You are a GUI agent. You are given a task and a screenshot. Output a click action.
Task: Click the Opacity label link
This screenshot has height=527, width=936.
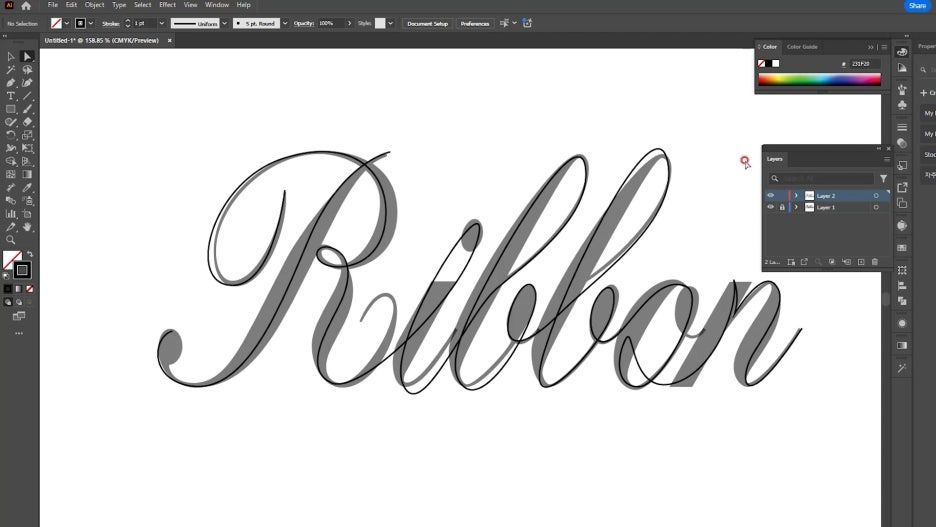304,23
